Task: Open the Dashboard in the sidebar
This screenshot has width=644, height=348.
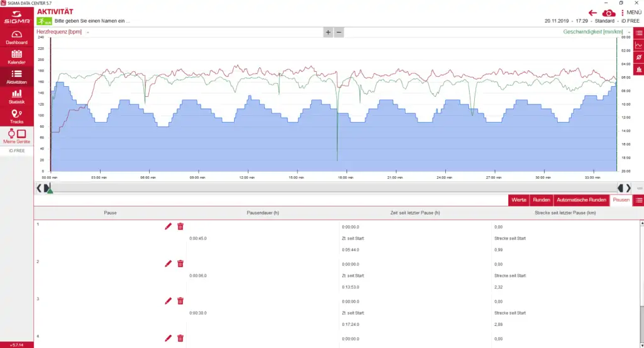Action: point(17,37)
